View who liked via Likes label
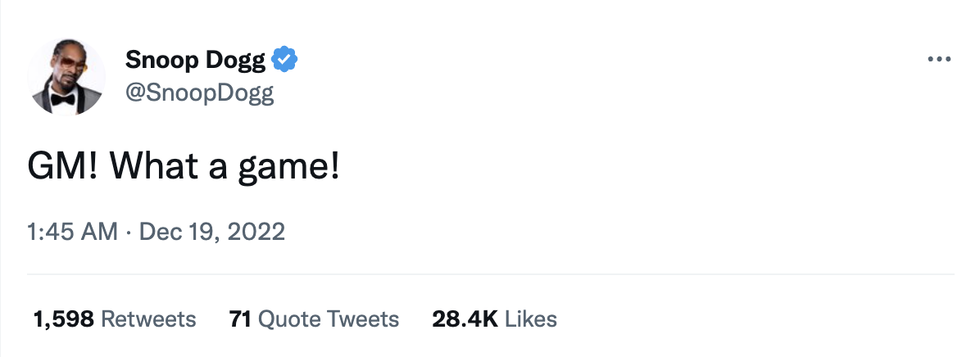 [531, 319]
